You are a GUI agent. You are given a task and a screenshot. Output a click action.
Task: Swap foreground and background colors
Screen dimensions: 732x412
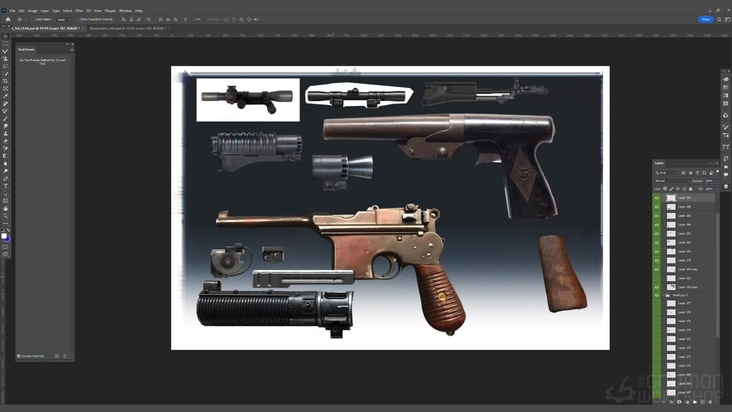(8, 230)
